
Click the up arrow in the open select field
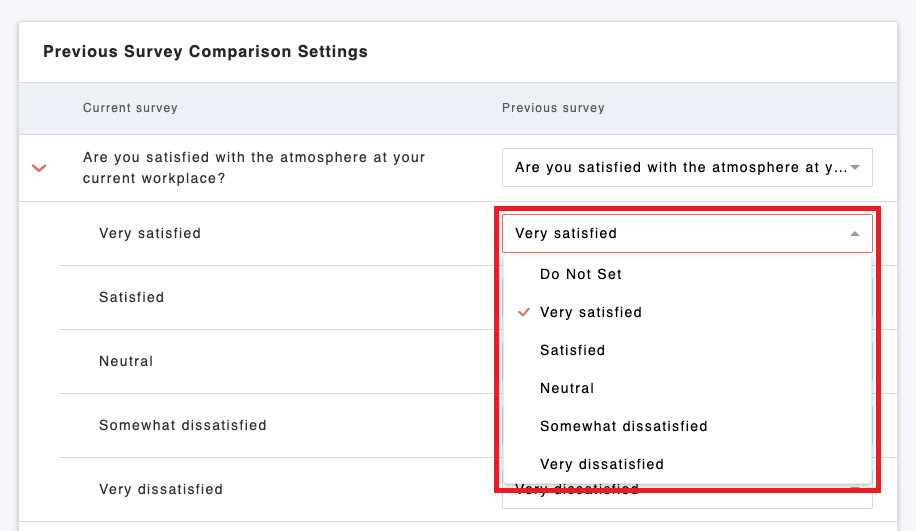[855, 234]
